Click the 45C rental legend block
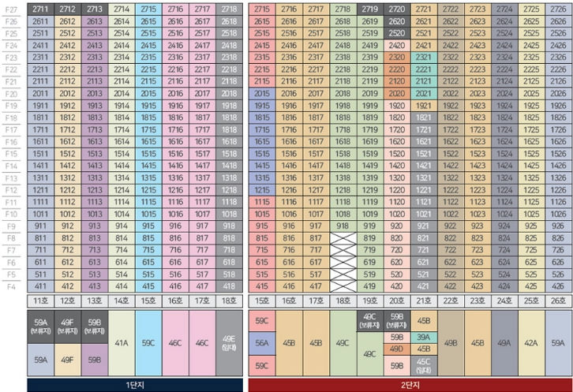Image resolution: width=573 pixels, height=392 pixels. tap(424, 366)
